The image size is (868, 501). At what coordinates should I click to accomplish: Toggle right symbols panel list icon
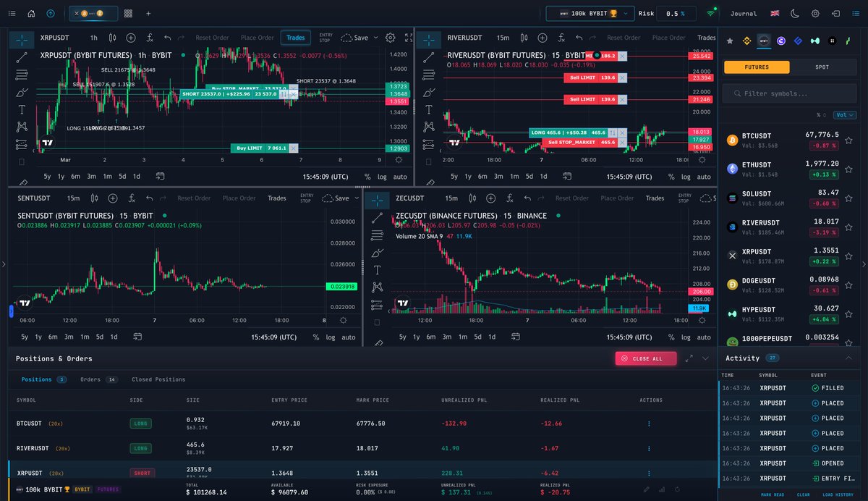coord(856,13)
